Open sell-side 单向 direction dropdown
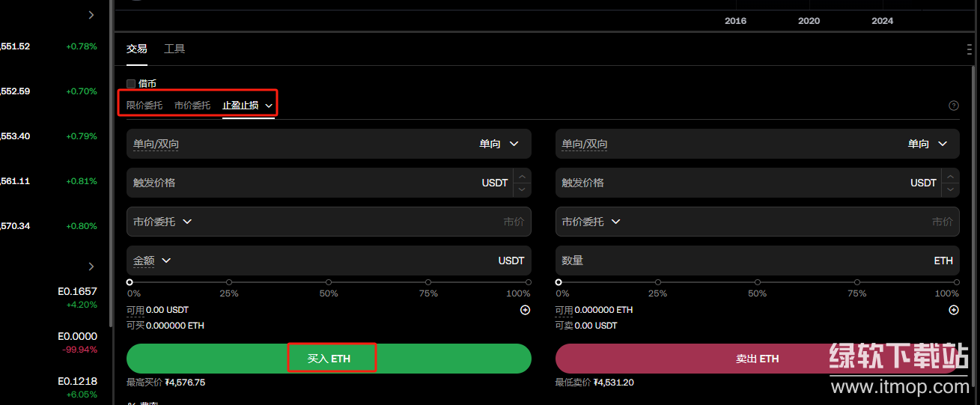Screen dimensions: 980x405 928,144
